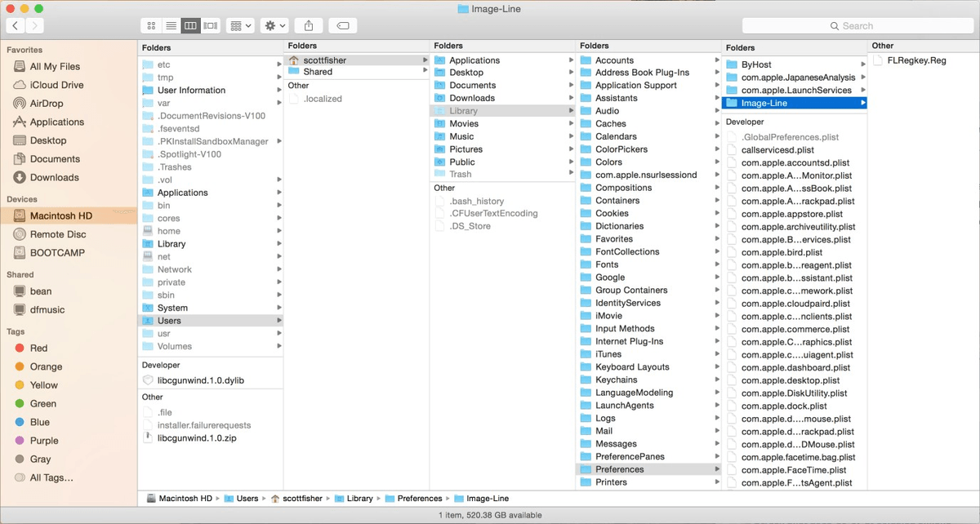Screen dimensions: 980x524
Task: Switch to icon view in toolbar
Action: (x=150, y=26)
